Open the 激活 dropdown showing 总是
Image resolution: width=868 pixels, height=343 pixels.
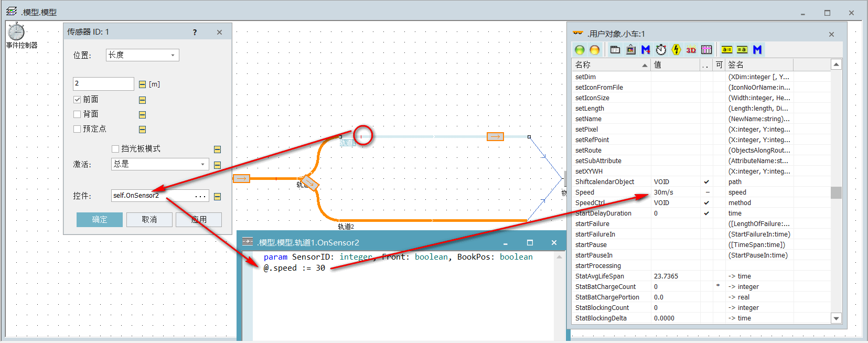tap(160, 164)
